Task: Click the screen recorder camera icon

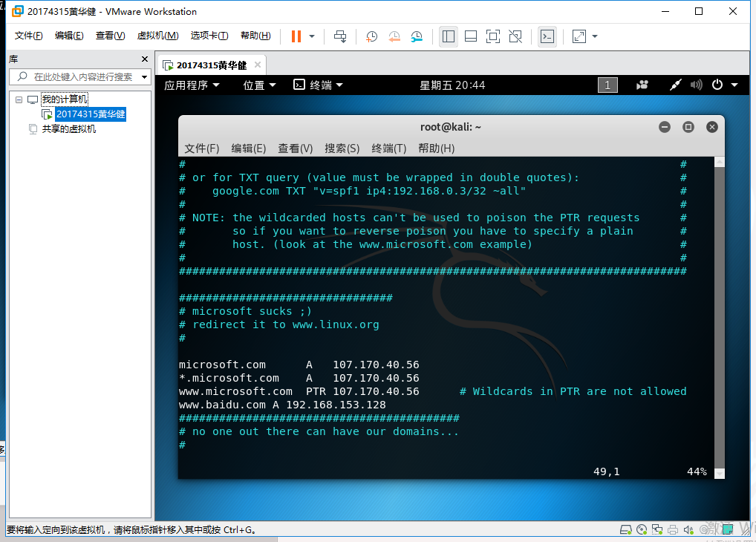Action: [x=642, y=85]
